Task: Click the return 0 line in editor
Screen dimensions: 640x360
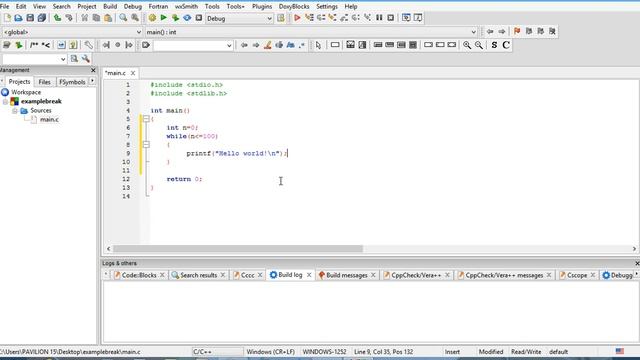Action: pyautogui.click(x=184, y=179)
